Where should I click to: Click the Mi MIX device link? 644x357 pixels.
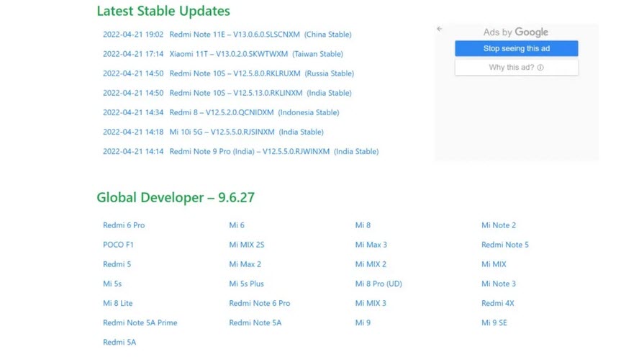tap(494, 264)
